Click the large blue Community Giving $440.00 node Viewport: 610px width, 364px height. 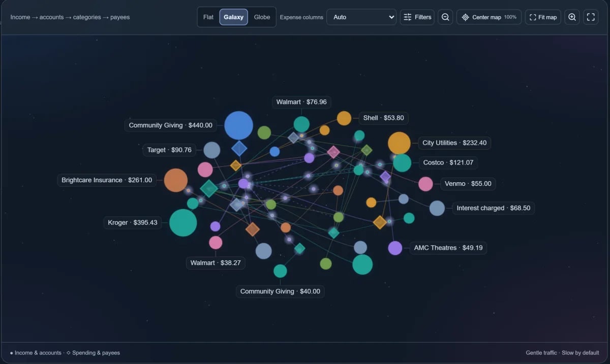click(238, 125)
